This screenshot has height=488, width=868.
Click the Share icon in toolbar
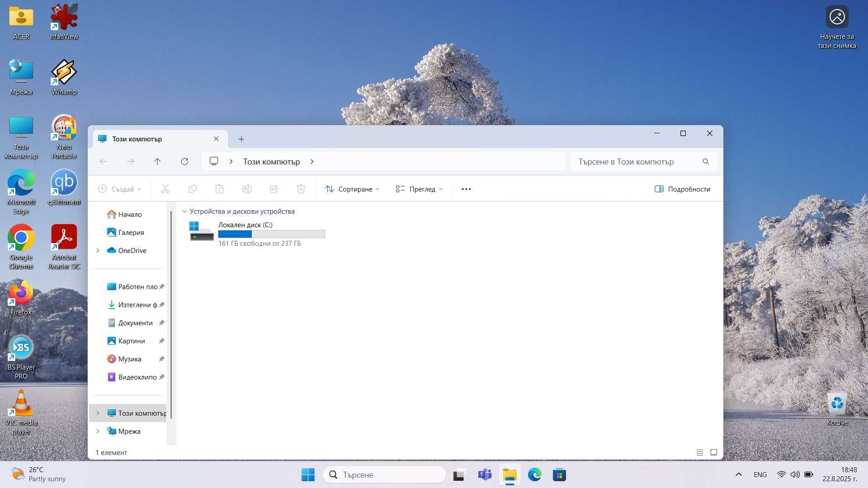point(274,189)
